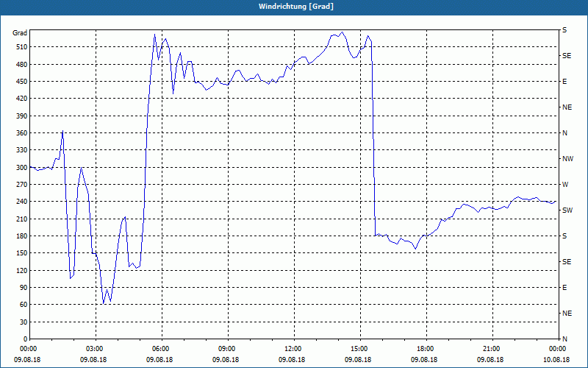The image size is (588, 368).
Task: Select the W compass label
Action: (565, 185)
